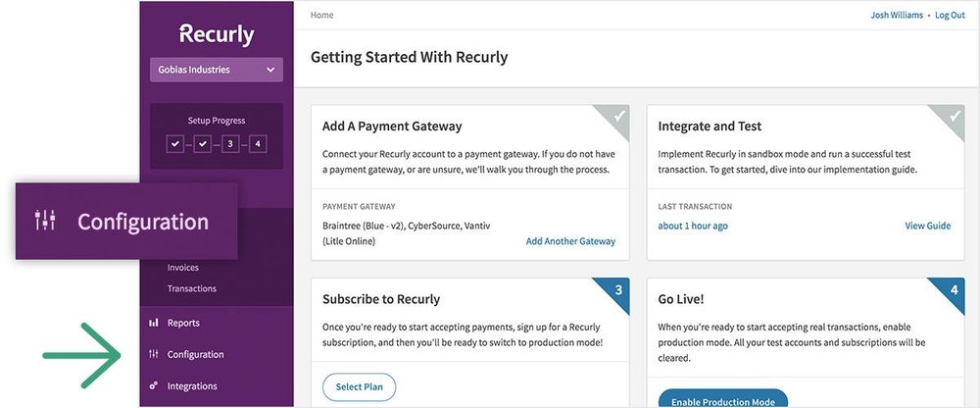
Task: Click the Configuration sliders icon in sidebar
Action: (153, 354)
